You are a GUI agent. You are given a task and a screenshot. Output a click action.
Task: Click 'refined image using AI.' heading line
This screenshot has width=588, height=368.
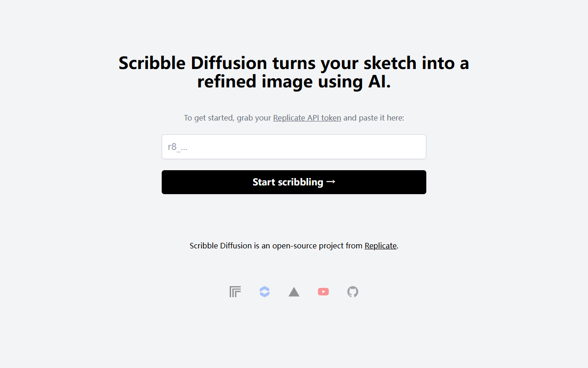[x=294, y=81]
